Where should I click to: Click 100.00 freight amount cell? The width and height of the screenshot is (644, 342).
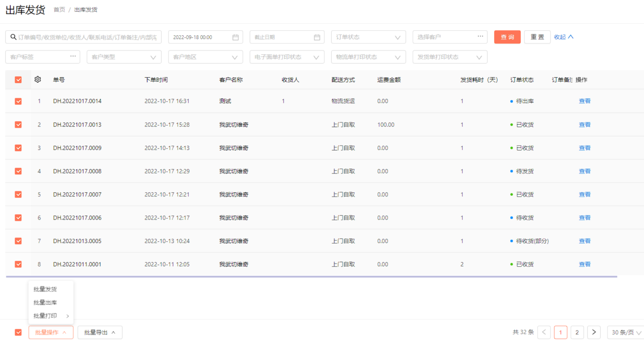pyautogui.click(x=386, y=124)
